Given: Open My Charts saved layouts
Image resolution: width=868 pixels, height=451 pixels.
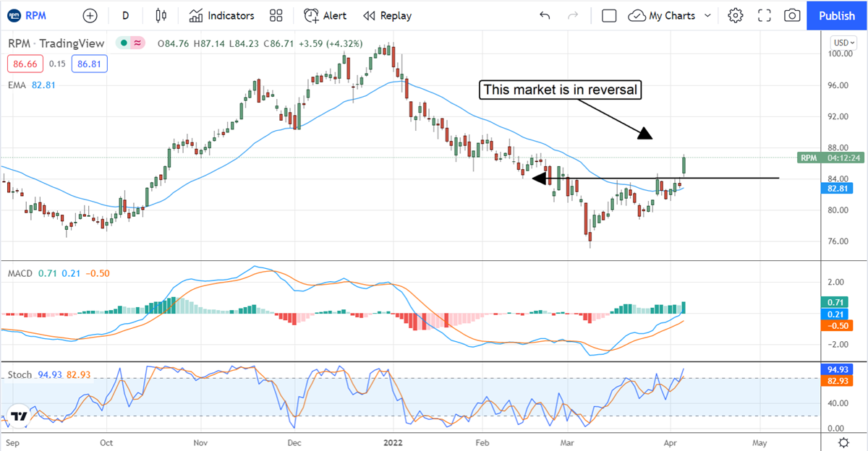Looking at the screenshot, I should 662,15.
